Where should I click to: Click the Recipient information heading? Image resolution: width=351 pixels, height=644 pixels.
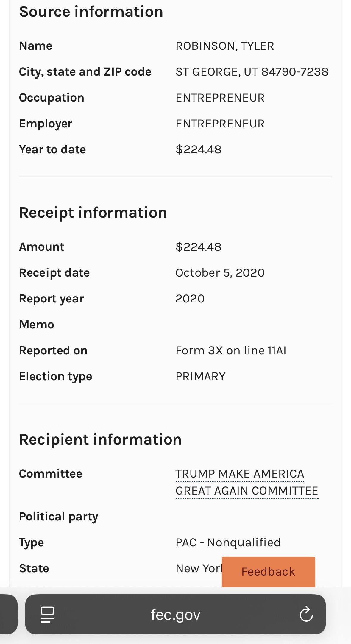click(x=100, y=439)
